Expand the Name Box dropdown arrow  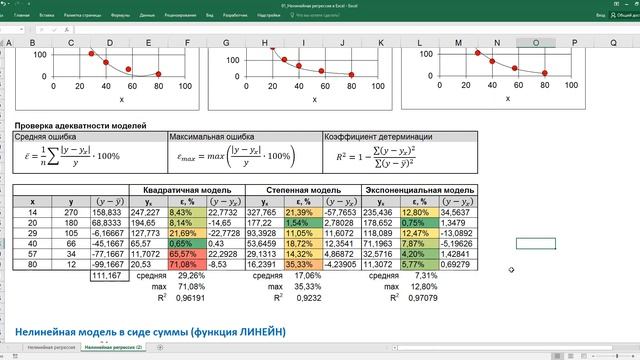tap(21, 29)
